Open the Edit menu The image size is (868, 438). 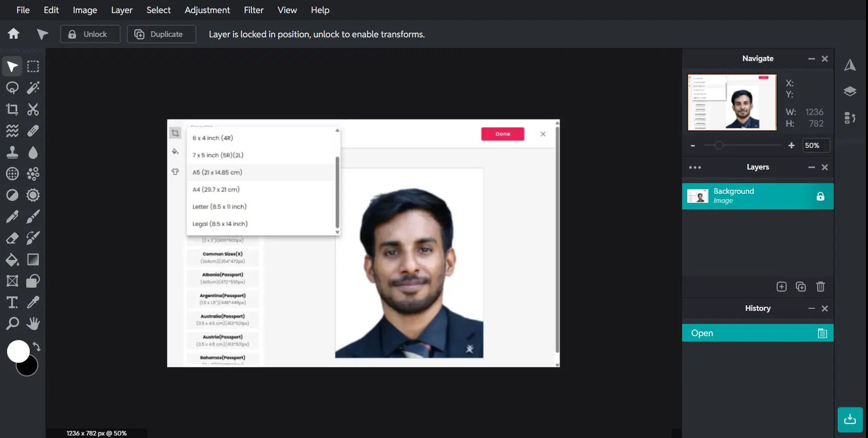51,10
